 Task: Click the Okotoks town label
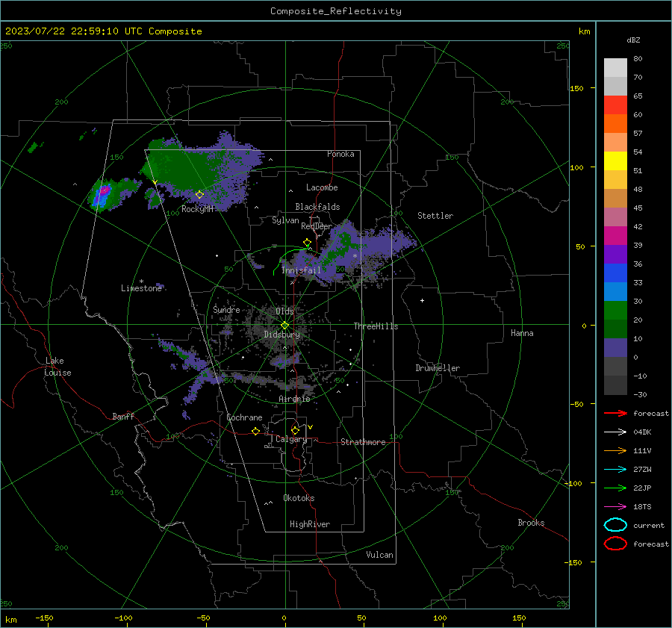point(299,498)
